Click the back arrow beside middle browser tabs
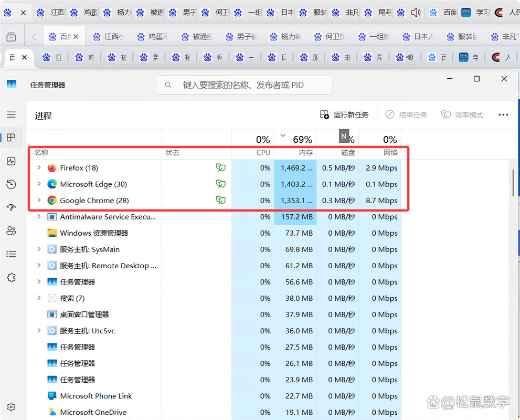520x420 pixels. pos(34,37)
